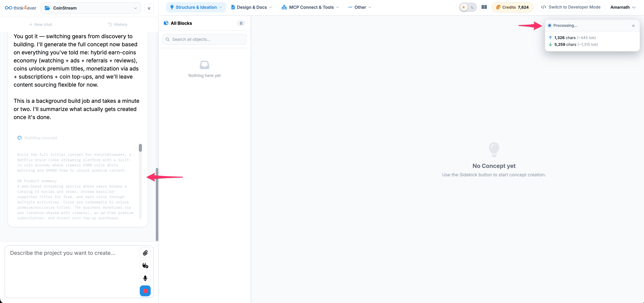Screen dimensions: 644x303
Task: Open Design & Docs menu
Action: (252, 7)
